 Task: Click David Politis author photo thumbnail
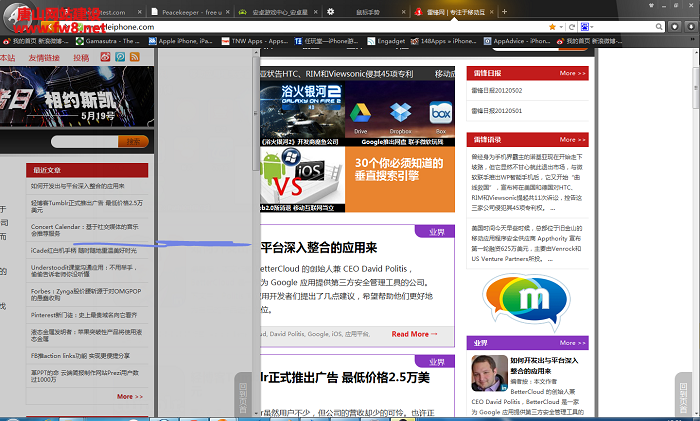click(489, 373)
